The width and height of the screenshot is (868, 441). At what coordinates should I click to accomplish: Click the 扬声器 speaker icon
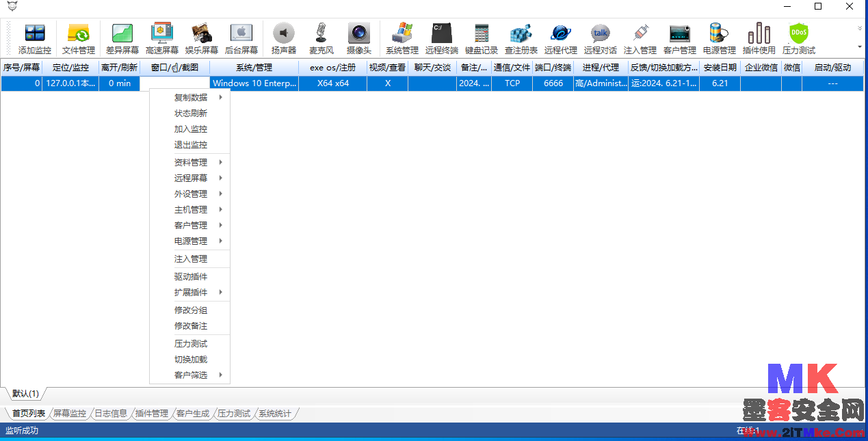pyautogui.click(x=284, y=38)
